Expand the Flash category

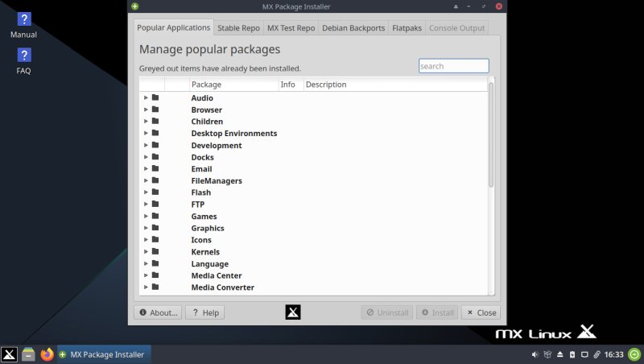tap(146, 192)
